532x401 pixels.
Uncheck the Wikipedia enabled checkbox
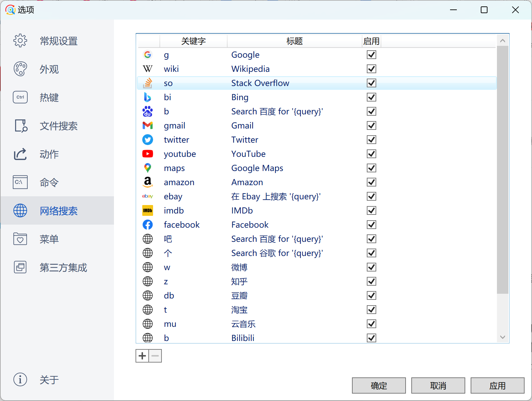pyautogui.click(x=371, y=69)
